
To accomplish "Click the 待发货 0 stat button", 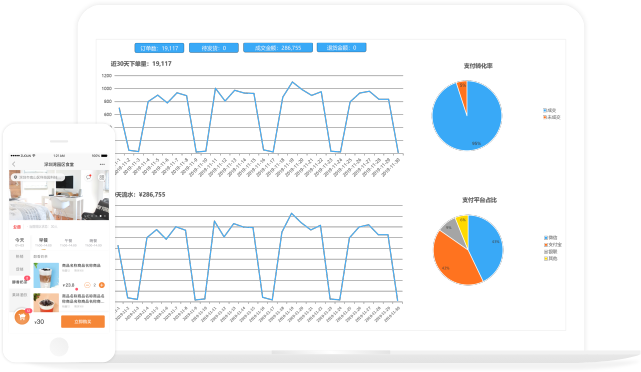I will coord(214,48).
